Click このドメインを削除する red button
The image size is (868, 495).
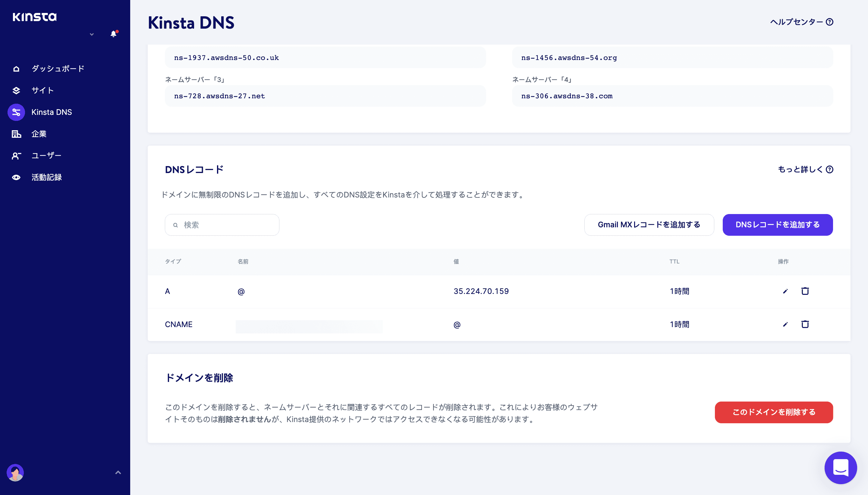tap(774, 412)
